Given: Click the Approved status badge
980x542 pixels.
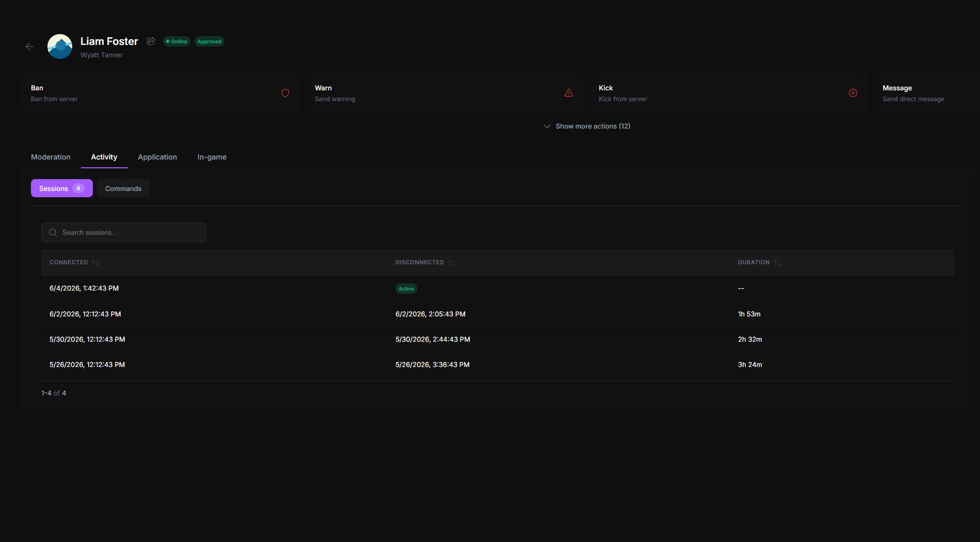Looking at the screenshot, I should pos(209,41).
